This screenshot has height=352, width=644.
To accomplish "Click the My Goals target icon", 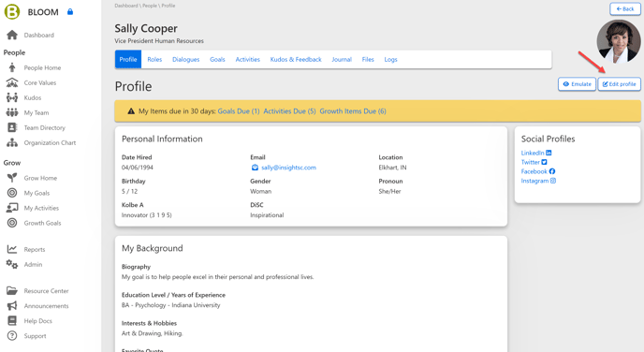I will (x=12, y=193).
